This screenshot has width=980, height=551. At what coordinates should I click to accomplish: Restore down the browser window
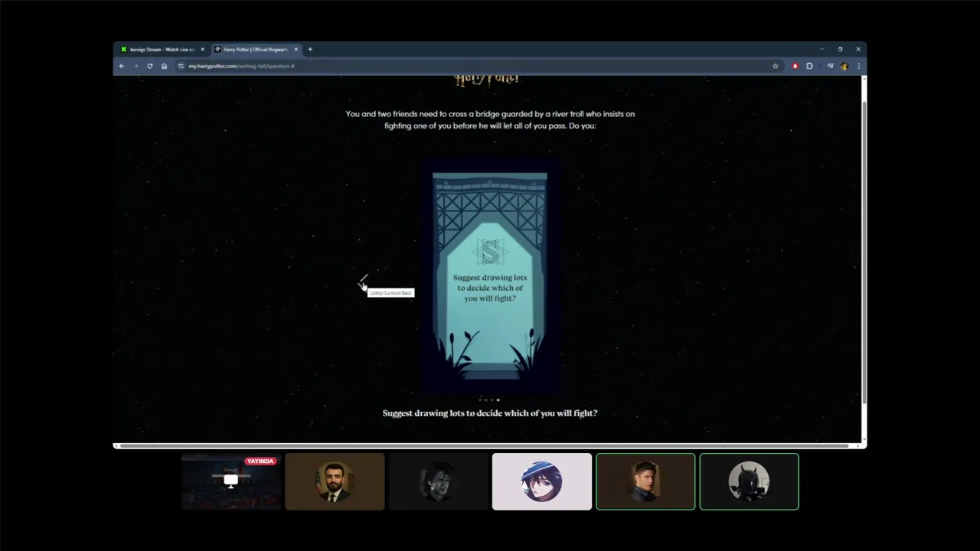click(840, 49)
